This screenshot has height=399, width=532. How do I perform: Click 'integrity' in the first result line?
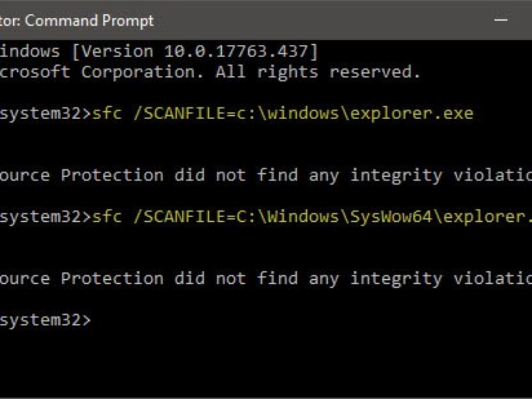pos(396,176)
